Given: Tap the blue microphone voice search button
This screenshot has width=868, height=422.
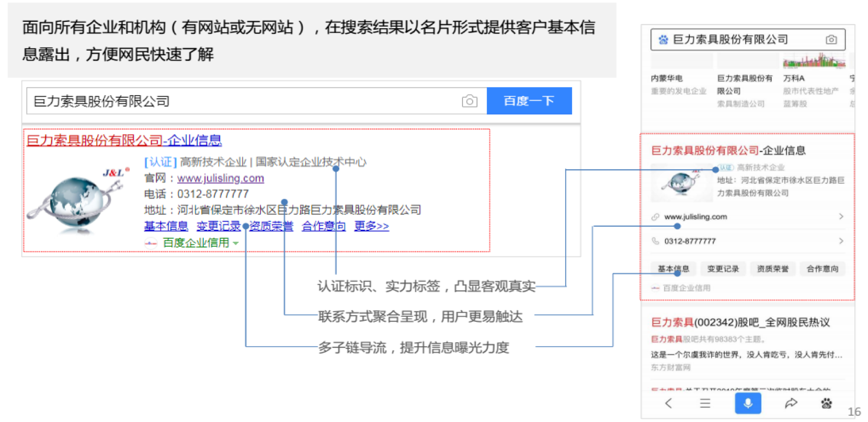Looking at the screenshot, I should 748,403.
